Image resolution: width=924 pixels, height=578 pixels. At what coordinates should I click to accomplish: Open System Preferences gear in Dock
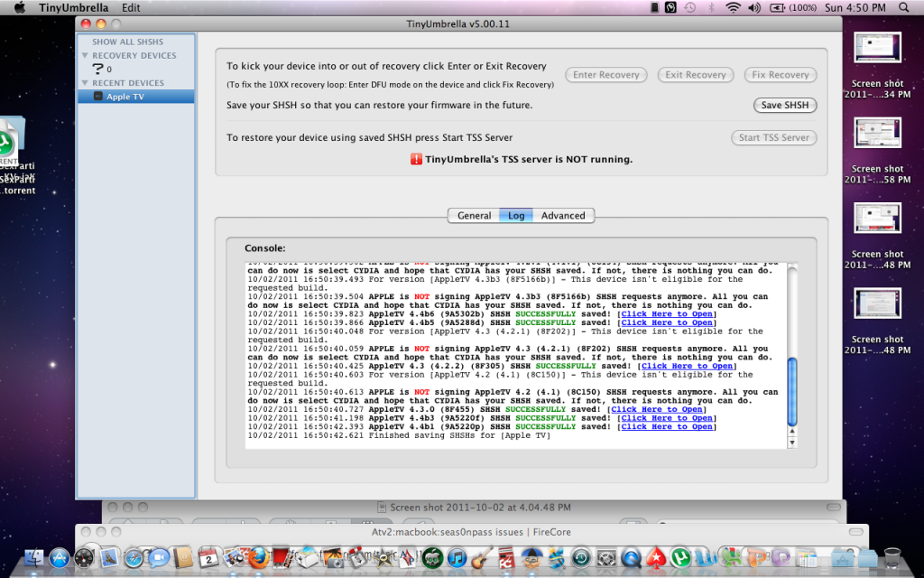pos(606,558)
